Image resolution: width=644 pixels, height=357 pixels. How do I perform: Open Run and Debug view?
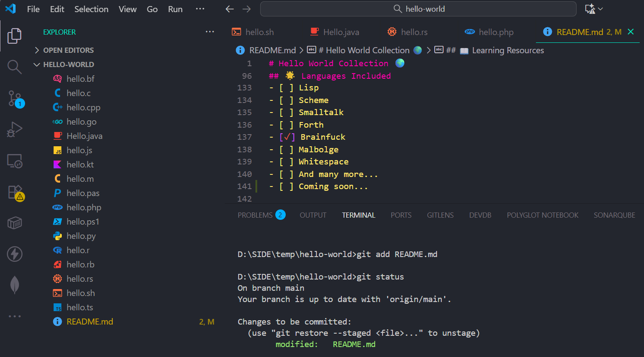point(15,129)
